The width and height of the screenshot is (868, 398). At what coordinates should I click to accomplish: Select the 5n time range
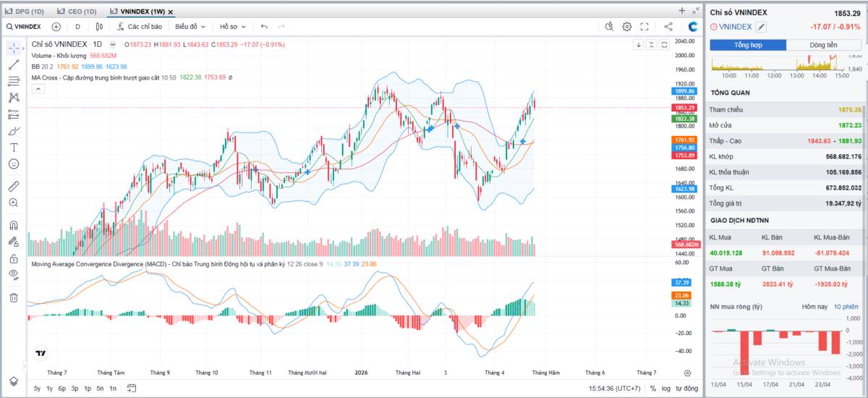coord(100,389)
